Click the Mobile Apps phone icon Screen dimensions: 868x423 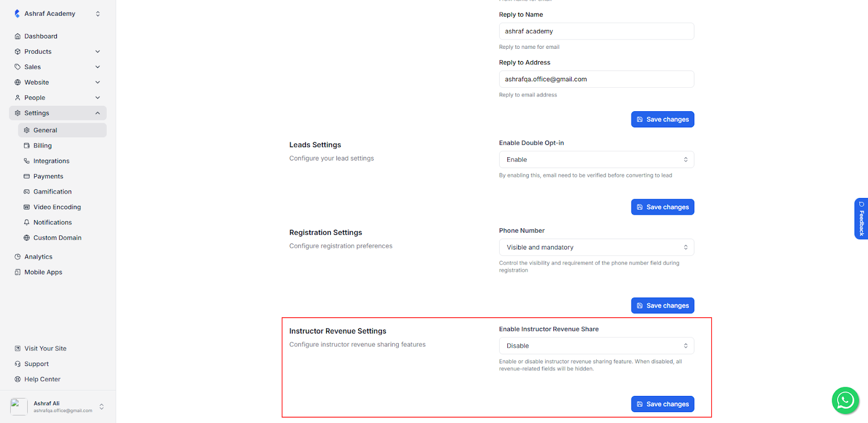coord(17,272)
